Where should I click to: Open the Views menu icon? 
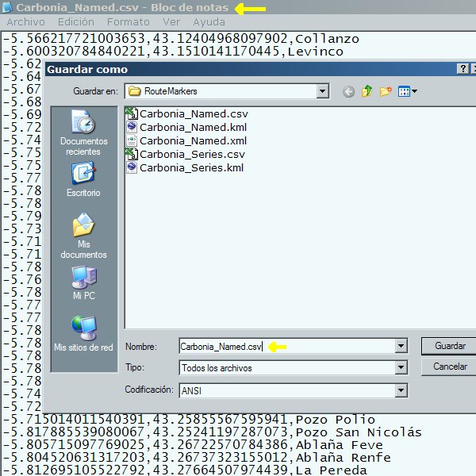click(x=408, y=92)
